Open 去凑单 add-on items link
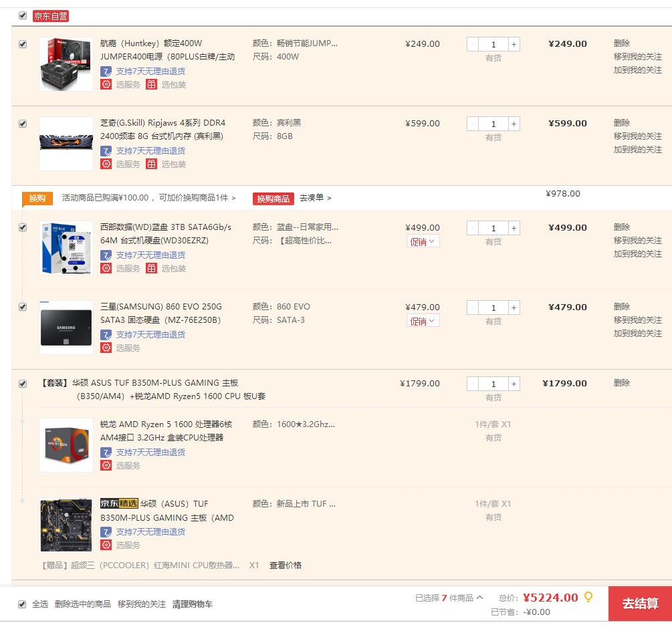This screenshot has width=672, height=625. [316, 198]
